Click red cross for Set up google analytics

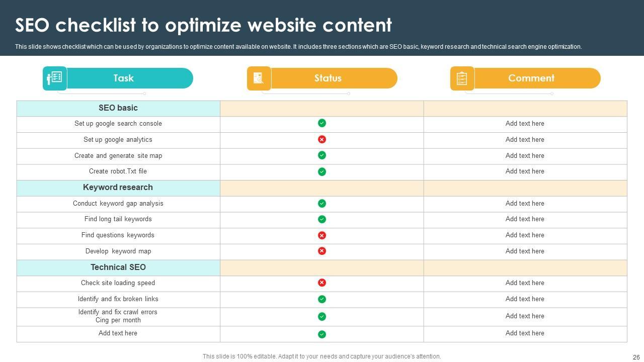click(322, 139)
